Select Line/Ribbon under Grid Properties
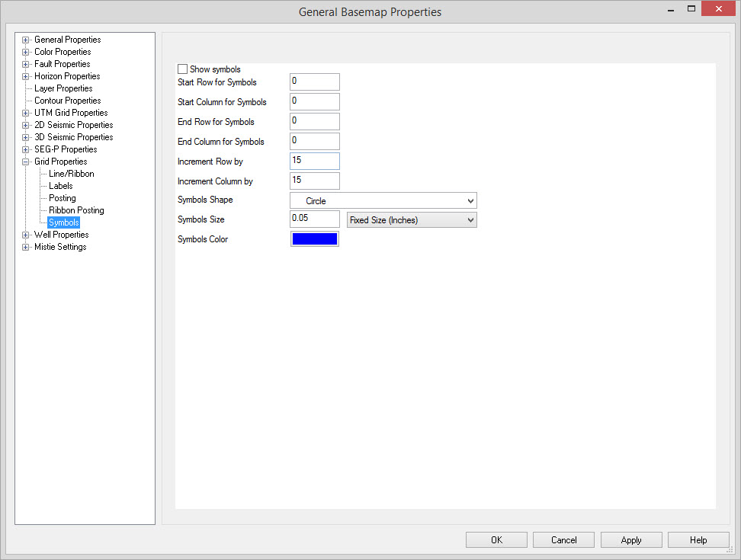The height and width of the screenshot is (560, 741). pos(71,174)
